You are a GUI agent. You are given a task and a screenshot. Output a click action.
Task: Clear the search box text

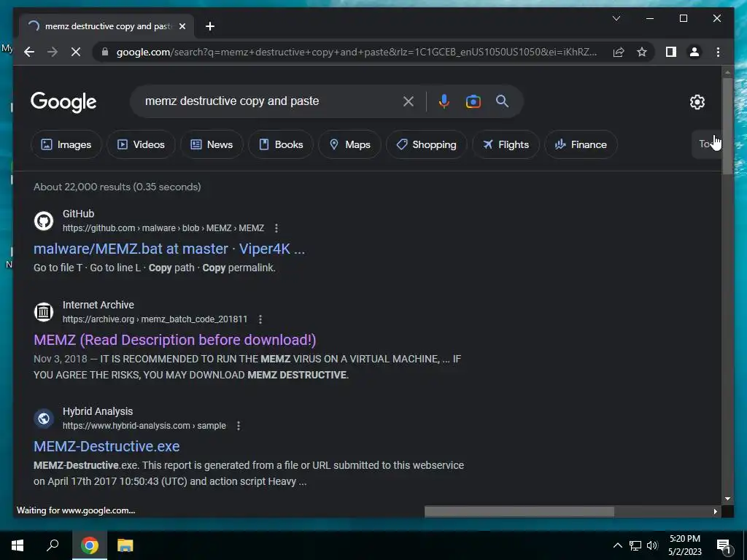[409, 101]
